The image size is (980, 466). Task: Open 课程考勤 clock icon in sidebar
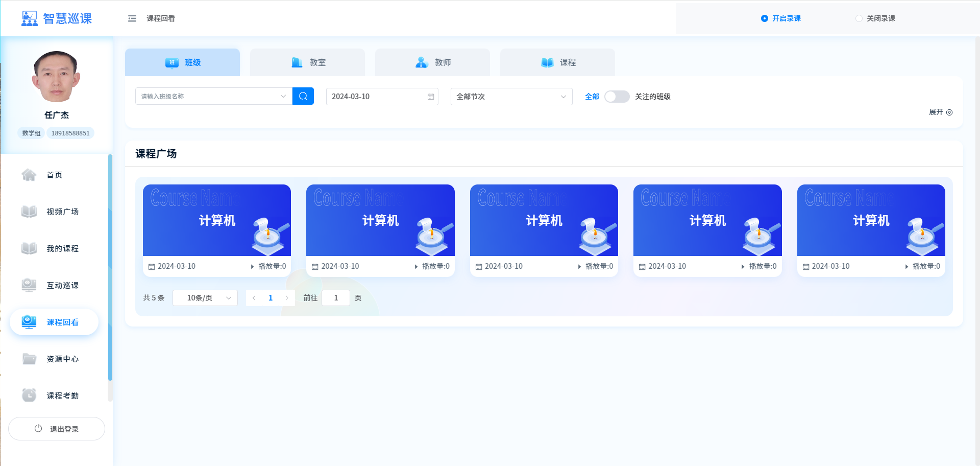tap(29, 395)
